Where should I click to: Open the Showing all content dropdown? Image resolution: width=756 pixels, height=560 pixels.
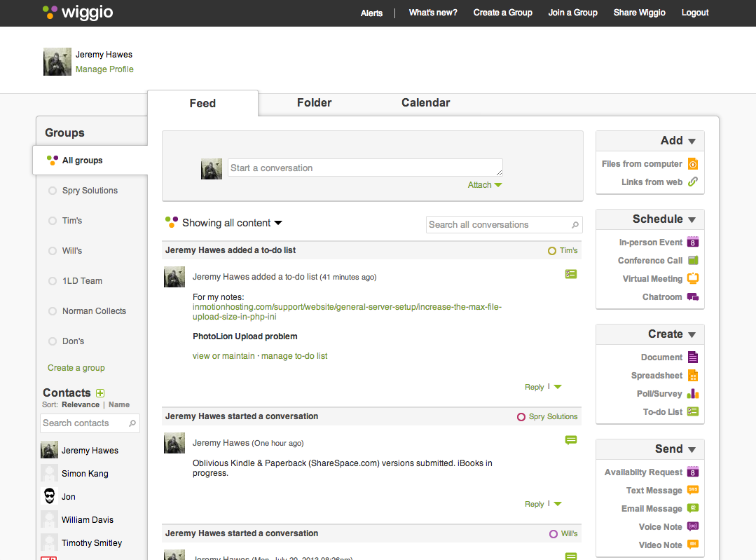coord(224,223)
